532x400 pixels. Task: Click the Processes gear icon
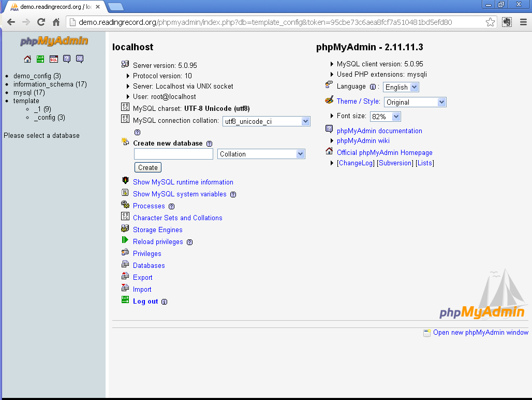pos(125,204)
